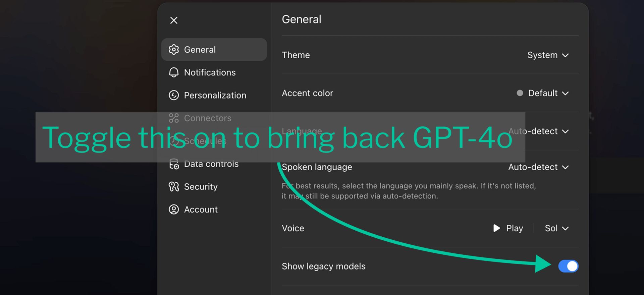Viewport: 644px width, 295px height.
Task: Go to the Personalization tab
Action: pos(214,95)
